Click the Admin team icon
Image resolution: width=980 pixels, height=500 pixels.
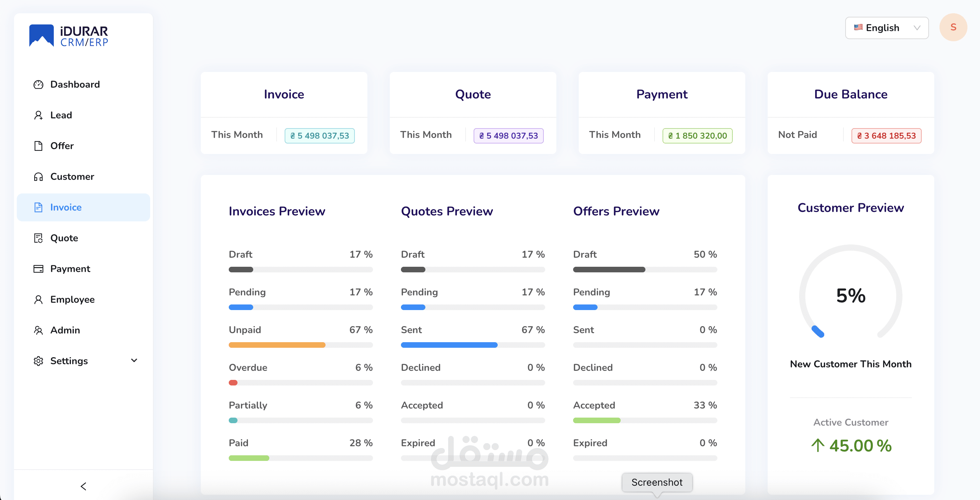click(38, 330)
